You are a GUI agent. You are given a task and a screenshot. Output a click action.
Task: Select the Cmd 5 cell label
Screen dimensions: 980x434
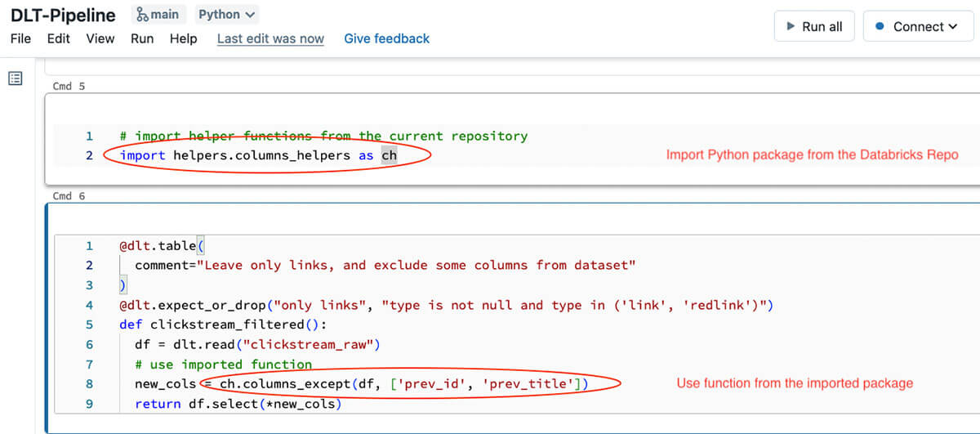click(x=69, y=86)
